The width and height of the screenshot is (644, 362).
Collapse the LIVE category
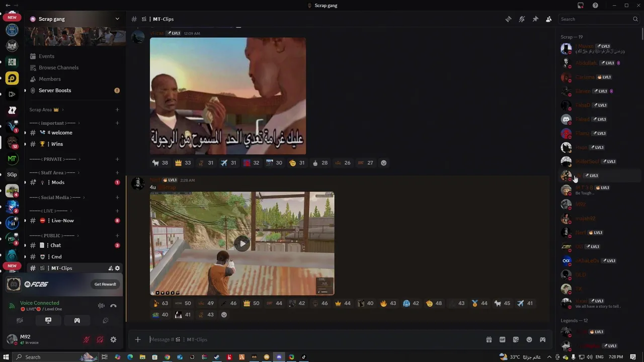(50, 211)
